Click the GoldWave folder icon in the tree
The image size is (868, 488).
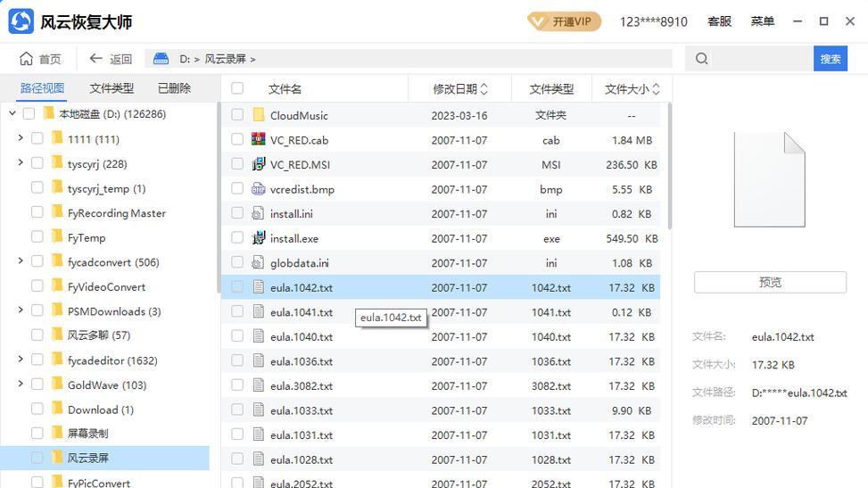tap(57, 384)
